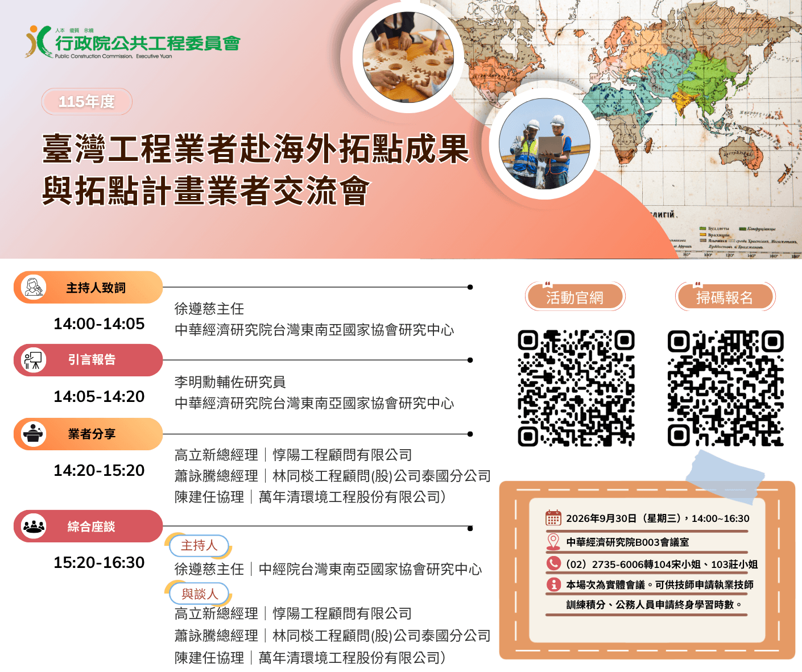The image size is (802, 672).
Task: Click 蕭詠騰總經理 line in the 業者分享 section
Action: tap(333, 476)
